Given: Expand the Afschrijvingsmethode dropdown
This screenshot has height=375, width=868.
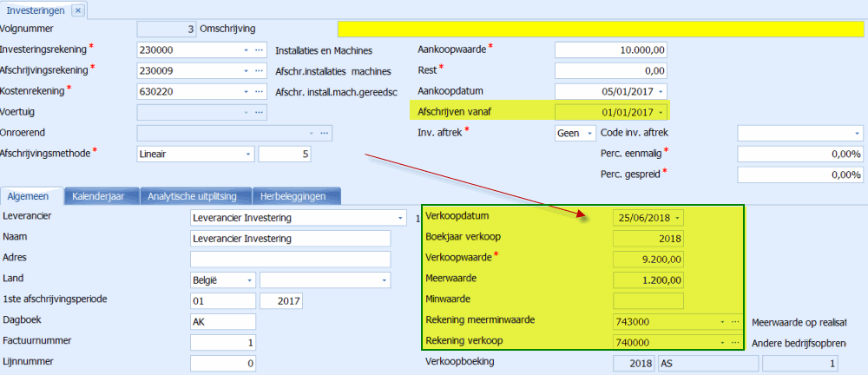Looking at the screenshot, I should coord(247,154).
